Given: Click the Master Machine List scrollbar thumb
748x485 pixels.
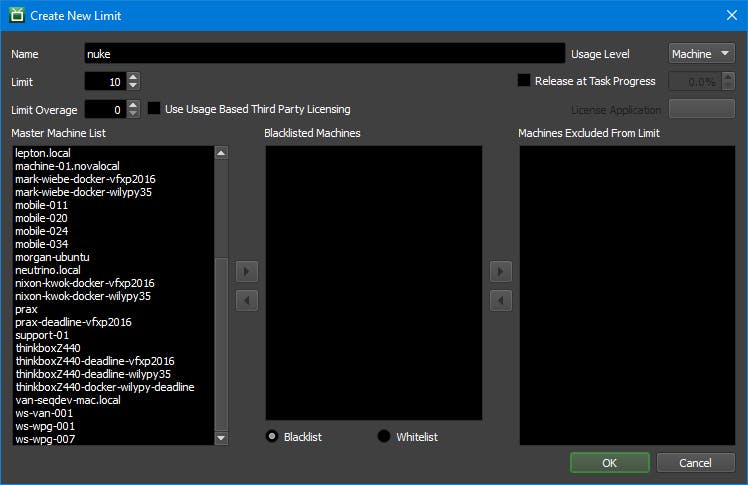Looking at the screenshot, I should point(221,344).
